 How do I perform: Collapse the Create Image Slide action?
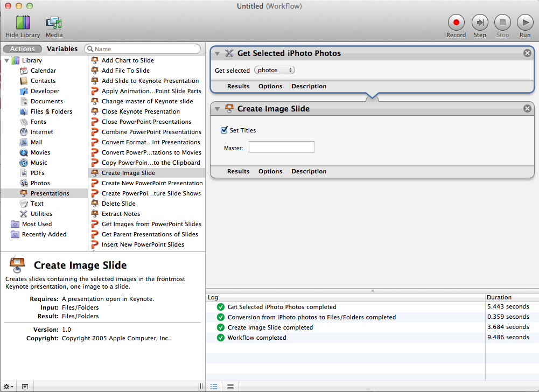(x=217, y=109)
